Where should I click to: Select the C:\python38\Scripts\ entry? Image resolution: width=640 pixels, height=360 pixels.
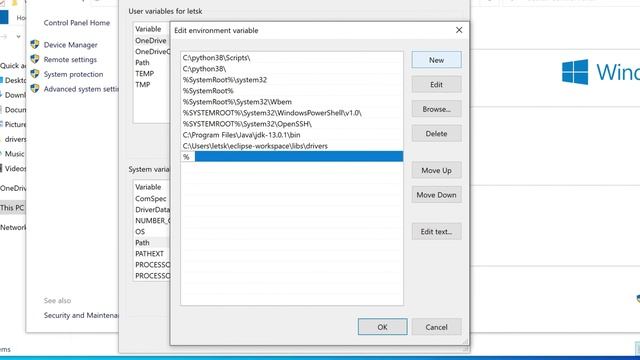click(291, 58)
